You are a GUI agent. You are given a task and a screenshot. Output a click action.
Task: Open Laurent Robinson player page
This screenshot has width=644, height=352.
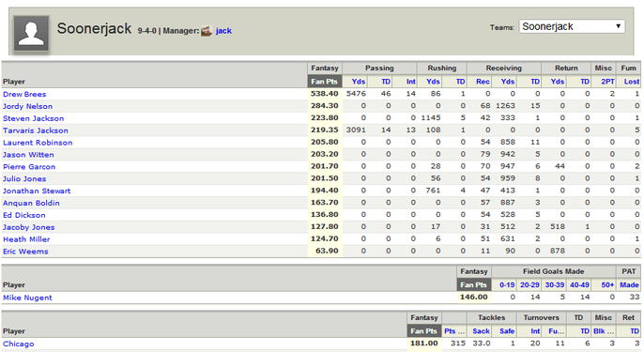click(38, 143)
